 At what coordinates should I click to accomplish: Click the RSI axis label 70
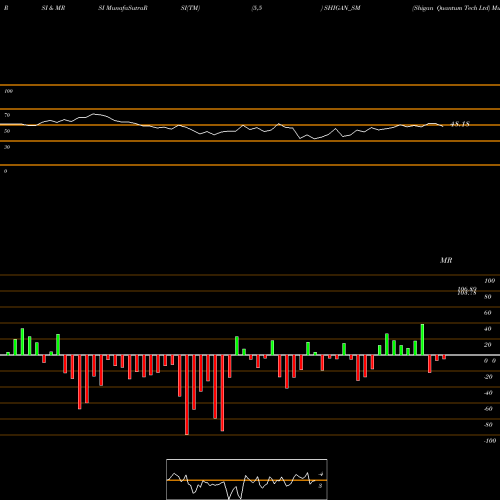coord(7,115)
